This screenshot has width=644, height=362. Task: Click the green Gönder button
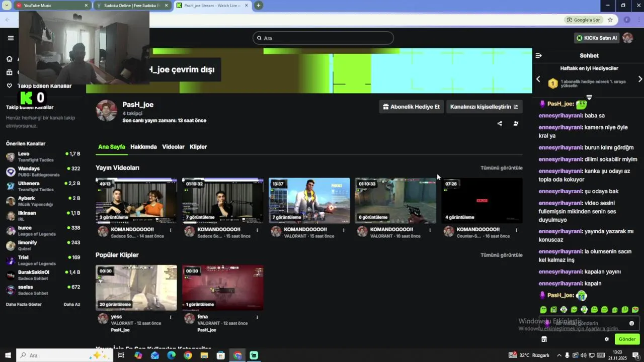click(x=627, y=339)
